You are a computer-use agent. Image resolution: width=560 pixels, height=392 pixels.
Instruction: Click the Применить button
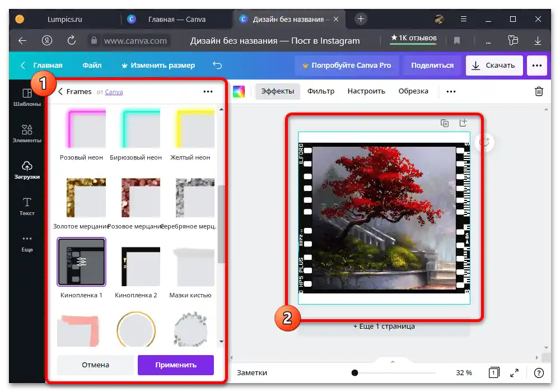(x=176, y=365)
